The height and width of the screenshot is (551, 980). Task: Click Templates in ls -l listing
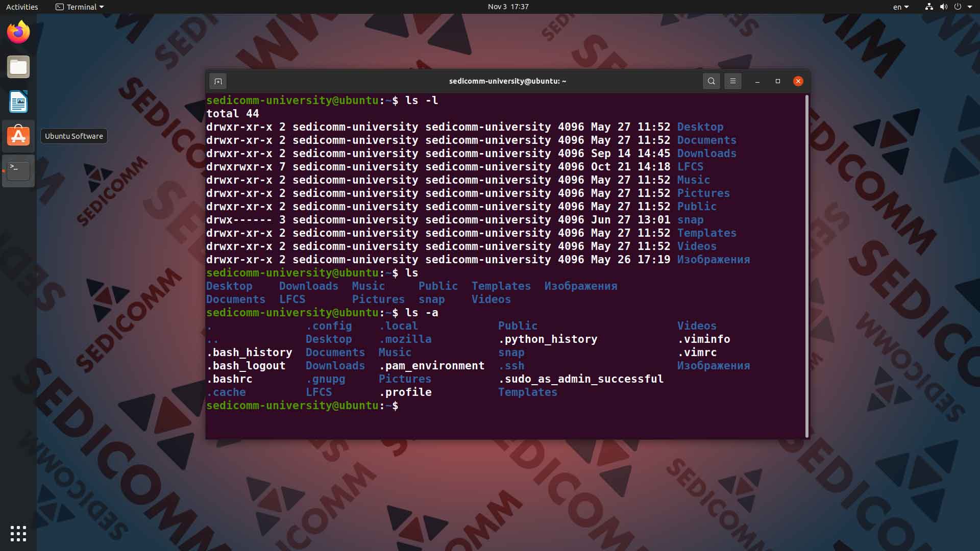pos(707,233)
